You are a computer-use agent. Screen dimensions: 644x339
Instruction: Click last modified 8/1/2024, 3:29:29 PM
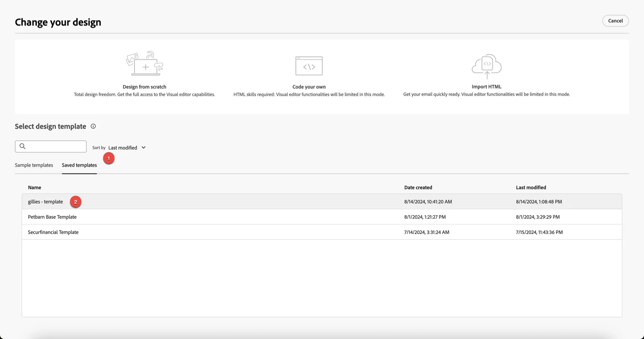[x=538, y=217]
